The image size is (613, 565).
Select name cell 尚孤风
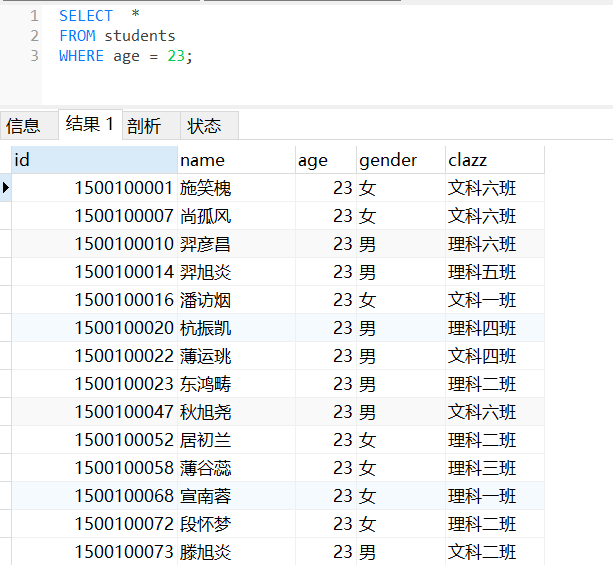237,216
